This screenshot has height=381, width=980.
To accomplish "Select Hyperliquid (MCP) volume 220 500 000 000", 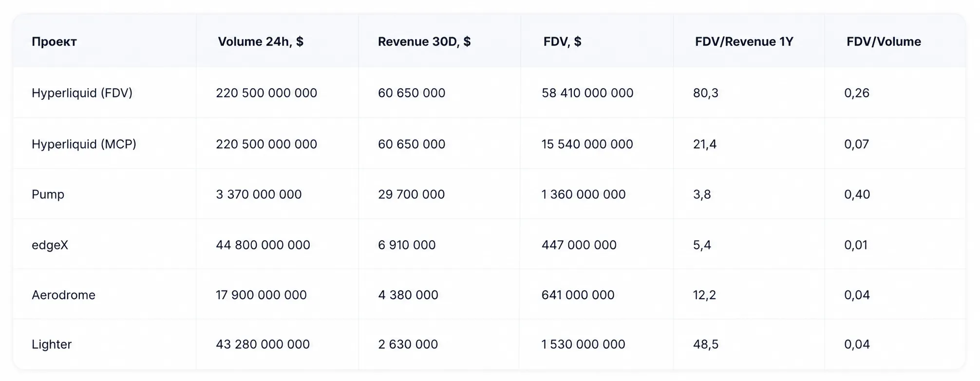I will [266, 144].
